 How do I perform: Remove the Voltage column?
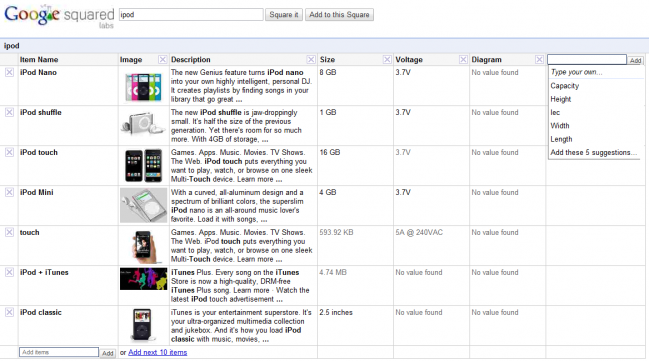(463, 60)
